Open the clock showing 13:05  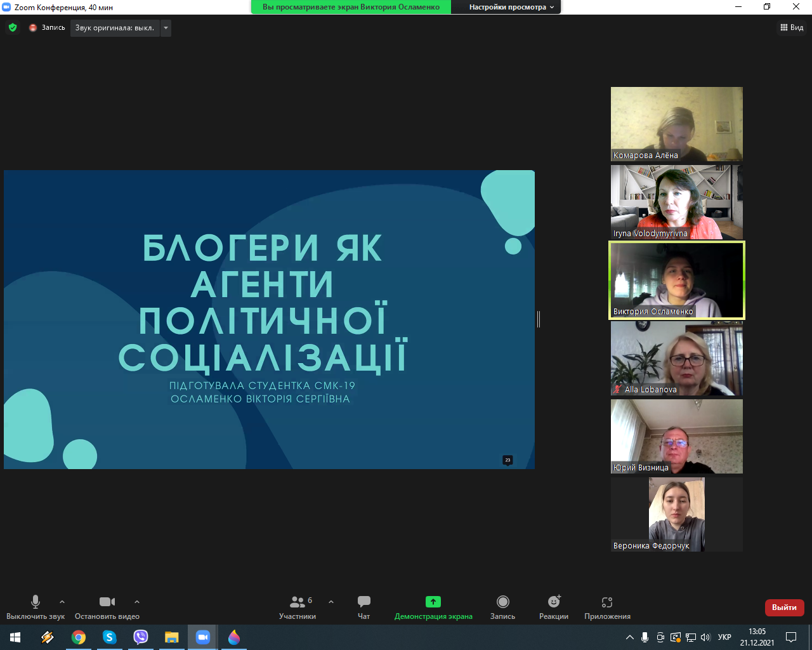coord(757,637)
